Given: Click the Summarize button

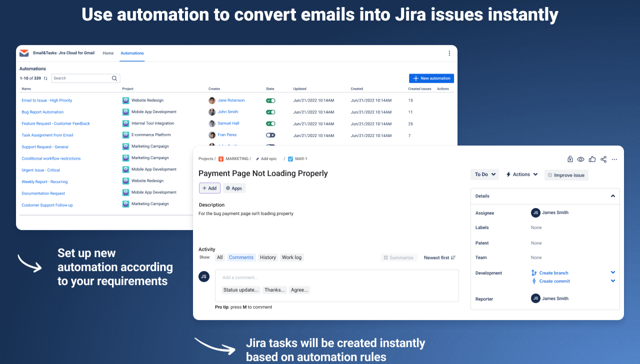Looking at the screenshot, I should (x=398, y=257).
